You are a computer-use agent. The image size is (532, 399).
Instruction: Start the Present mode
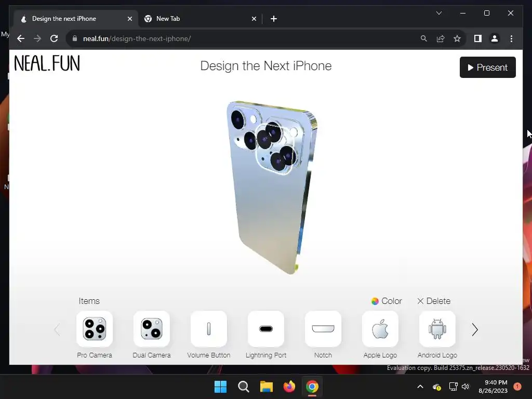pyautogui.click(x=487, y=67)
